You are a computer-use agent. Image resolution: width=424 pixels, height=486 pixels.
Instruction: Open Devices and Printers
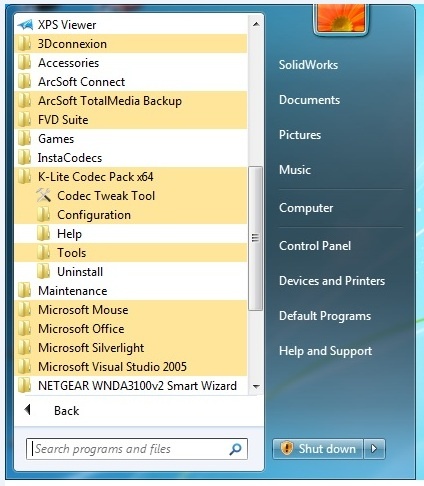pyautogui.click(x=332, y=281)
